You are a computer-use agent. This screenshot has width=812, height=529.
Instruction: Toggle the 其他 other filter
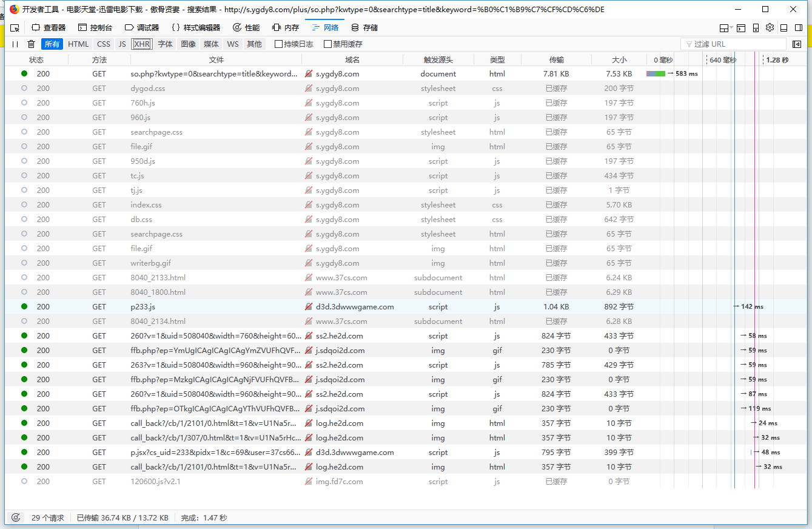(x=254, y=44)
